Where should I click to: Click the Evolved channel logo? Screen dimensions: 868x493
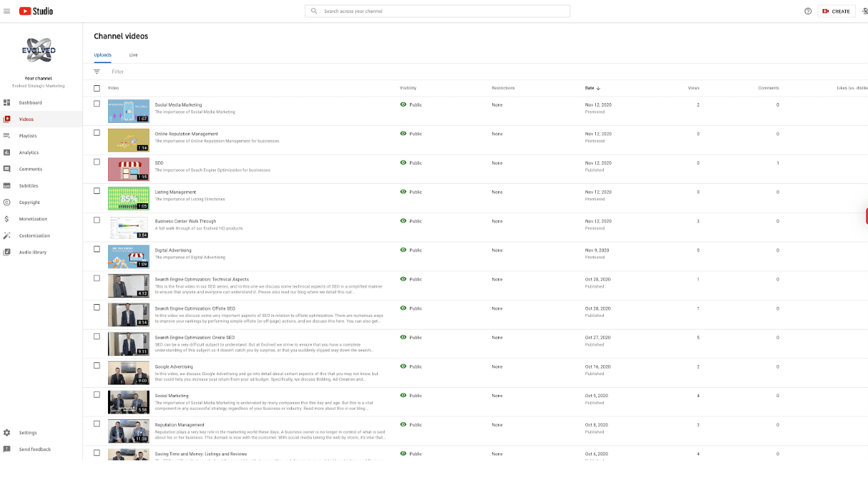pyautogui.click(x=38, y=52)
